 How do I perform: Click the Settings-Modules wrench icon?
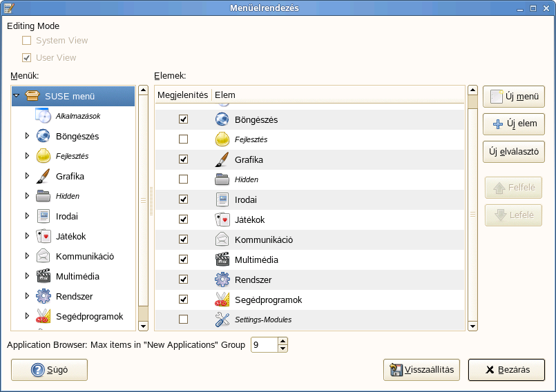tap(222, 320)
